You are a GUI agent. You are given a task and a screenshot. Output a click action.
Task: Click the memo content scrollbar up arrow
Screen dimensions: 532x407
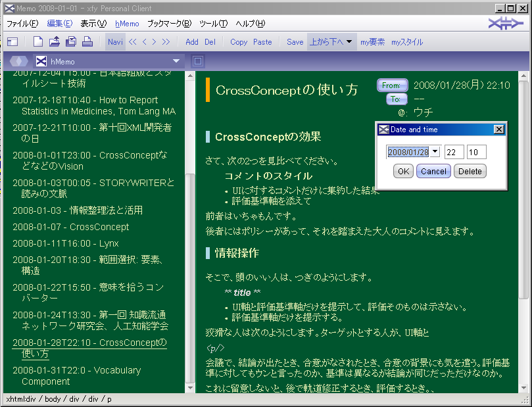point(523,76)
